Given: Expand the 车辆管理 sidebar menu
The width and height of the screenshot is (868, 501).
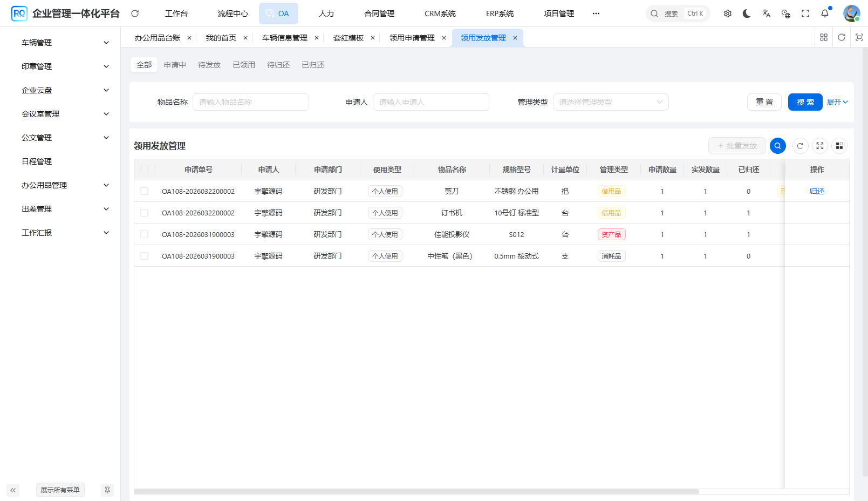Looking at the screenshot, I should click(x=65, y=43).
